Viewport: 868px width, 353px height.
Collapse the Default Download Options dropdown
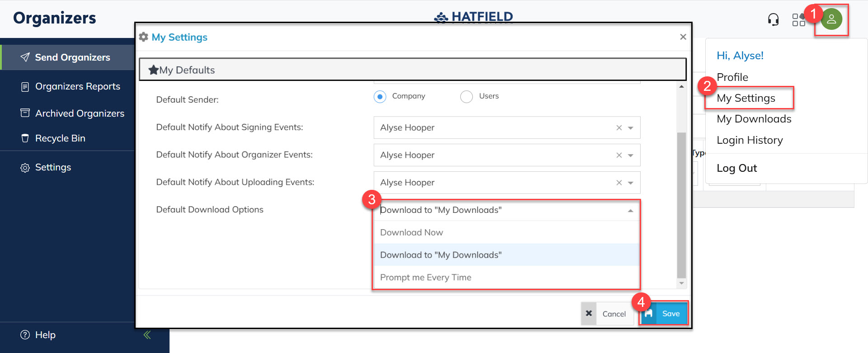tap(630, 211)
